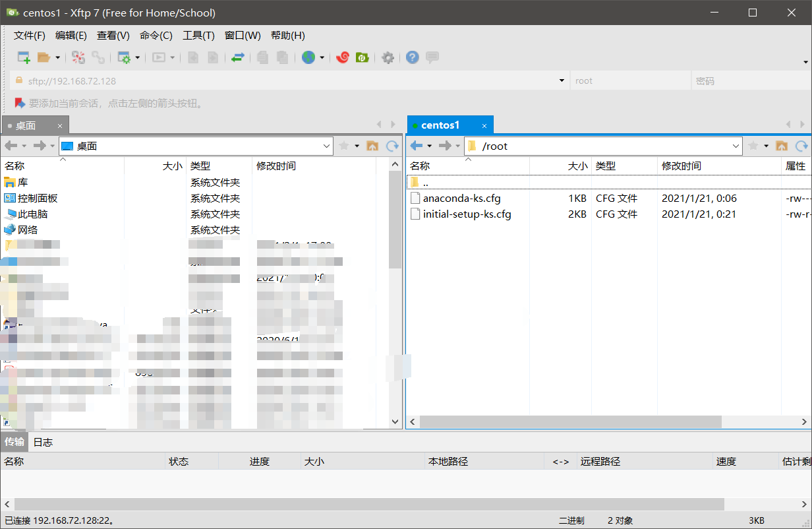Screen dimensions: 812x529
Task: Open a new session with the New icon
Action: coord(22,57)
